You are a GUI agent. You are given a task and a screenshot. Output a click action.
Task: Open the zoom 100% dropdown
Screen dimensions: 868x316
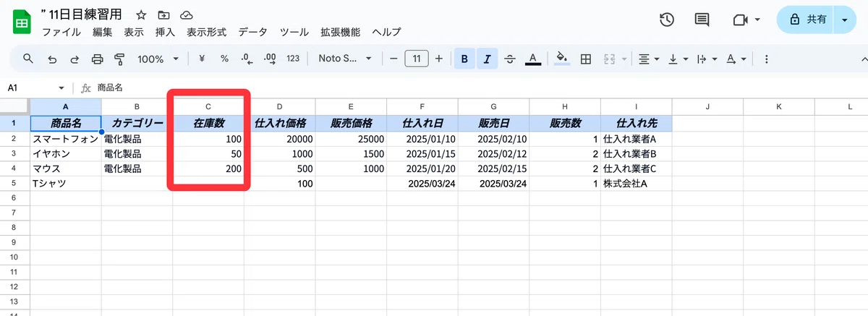(x=156, y=59)
